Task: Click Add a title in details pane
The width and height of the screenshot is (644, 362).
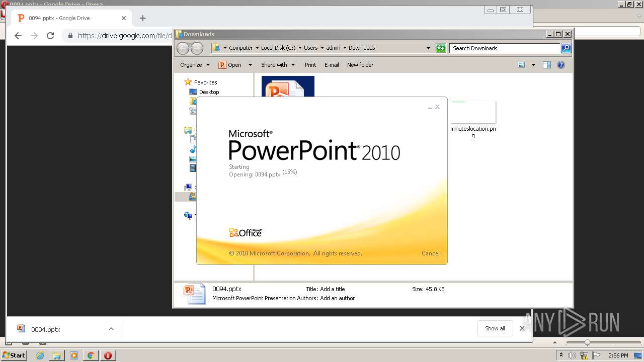Action: coord(333,289)
